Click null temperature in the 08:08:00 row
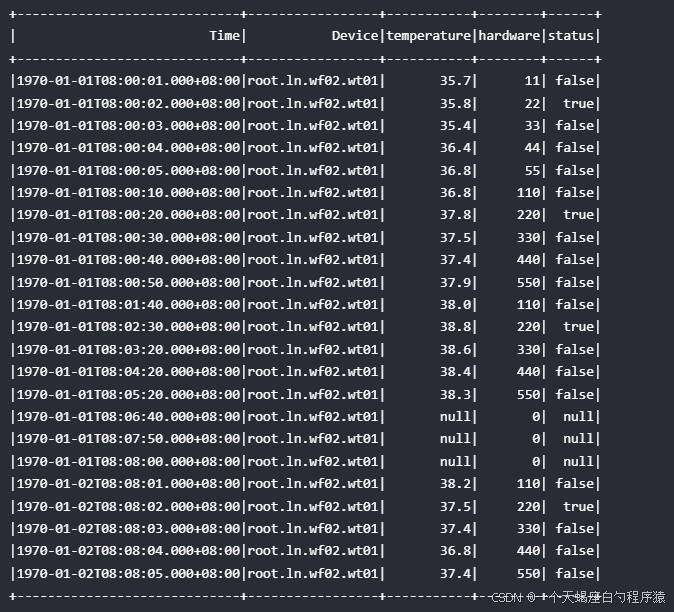 (456, 461)
